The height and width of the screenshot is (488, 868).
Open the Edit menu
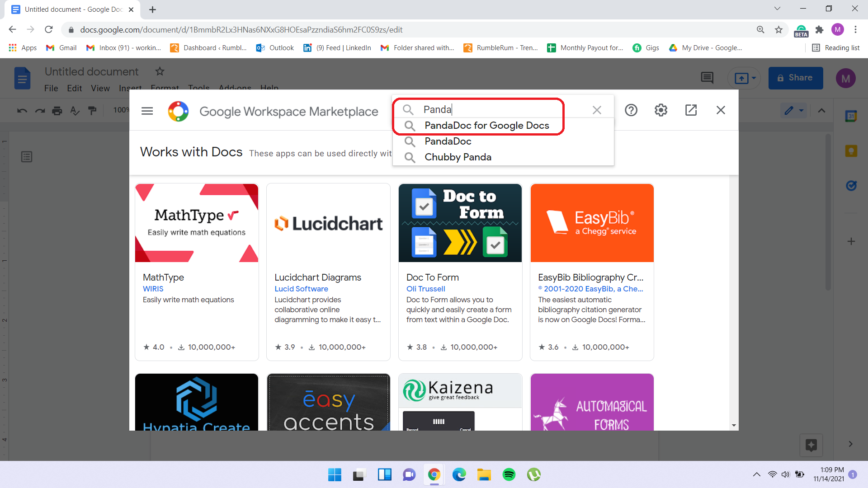tap(74, 88)
